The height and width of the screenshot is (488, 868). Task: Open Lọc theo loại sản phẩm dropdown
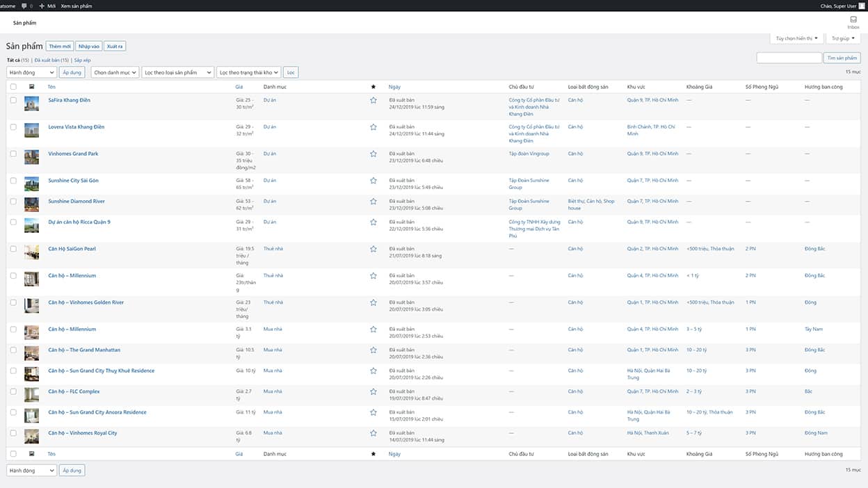pos(177,72)
